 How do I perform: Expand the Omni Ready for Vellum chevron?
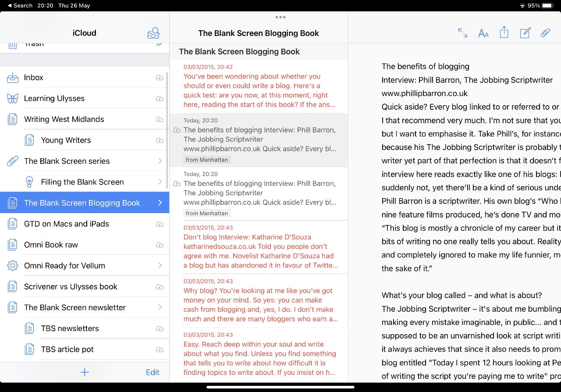pos(160,266)
